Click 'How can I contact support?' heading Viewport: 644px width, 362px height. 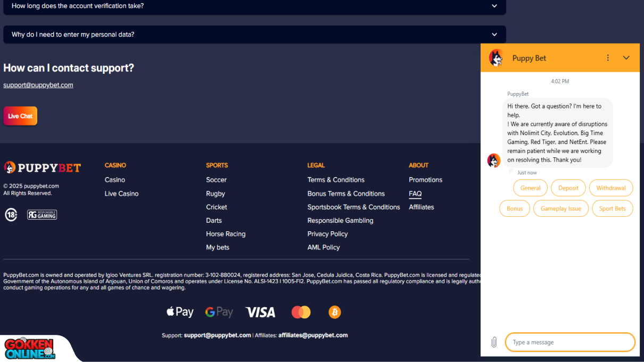pyautogui.click(x=69, y=68)
